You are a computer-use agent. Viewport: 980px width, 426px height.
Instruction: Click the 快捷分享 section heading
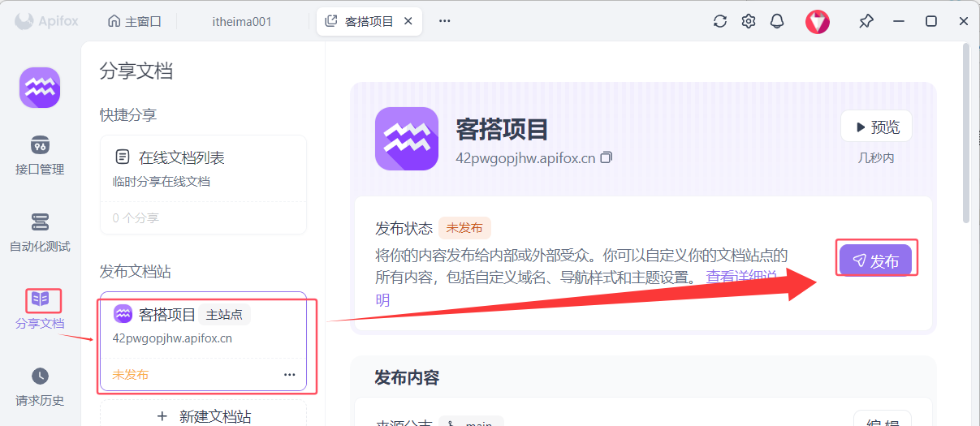(x=128, y=114)
